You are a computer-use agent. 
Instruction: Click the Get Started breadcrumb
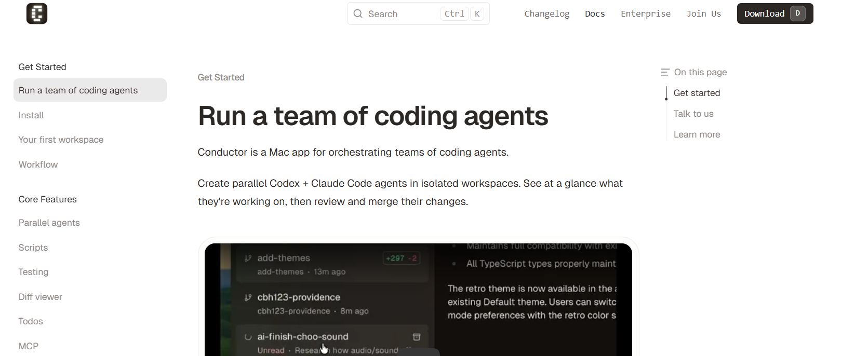221,77
